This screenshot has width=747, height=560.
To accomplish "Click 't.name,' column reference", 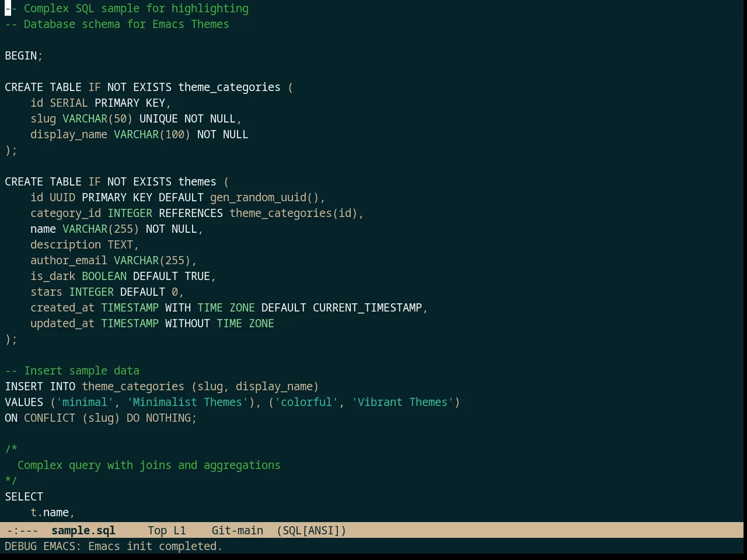I will point(53,512).
